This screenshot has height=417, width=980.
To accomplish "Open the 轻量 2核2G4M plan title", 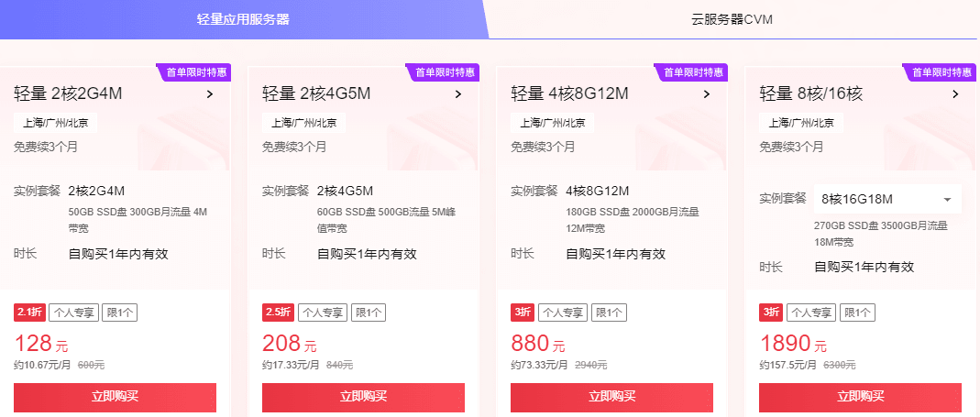I will tap(68, 93).
